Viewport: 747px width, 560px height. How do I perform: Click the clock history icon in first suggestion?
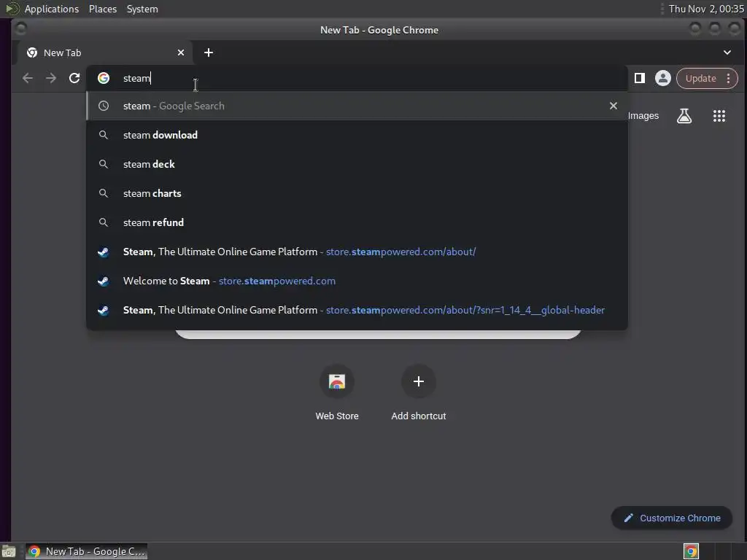pos(104,106)
